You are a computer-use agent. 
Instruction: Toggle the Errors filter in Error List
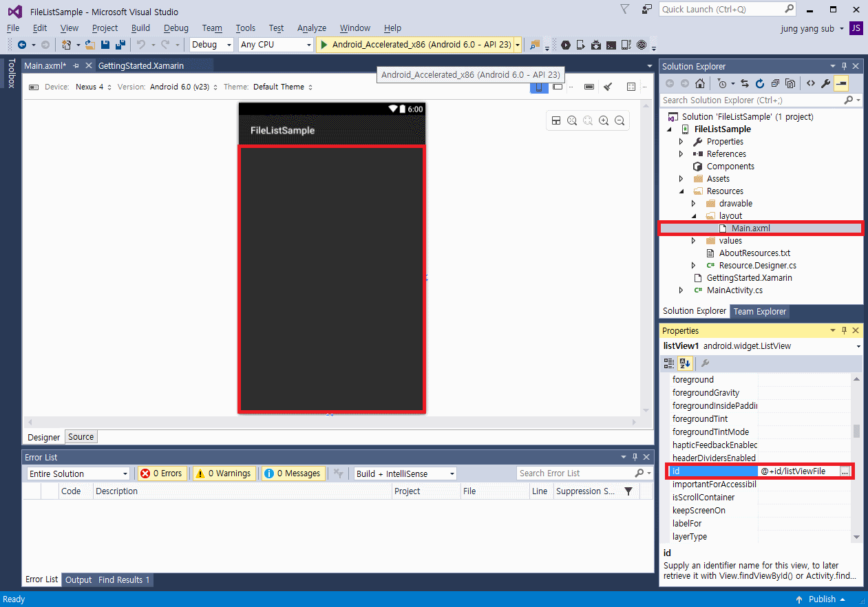pyautogui.click(x=162, y=473)
